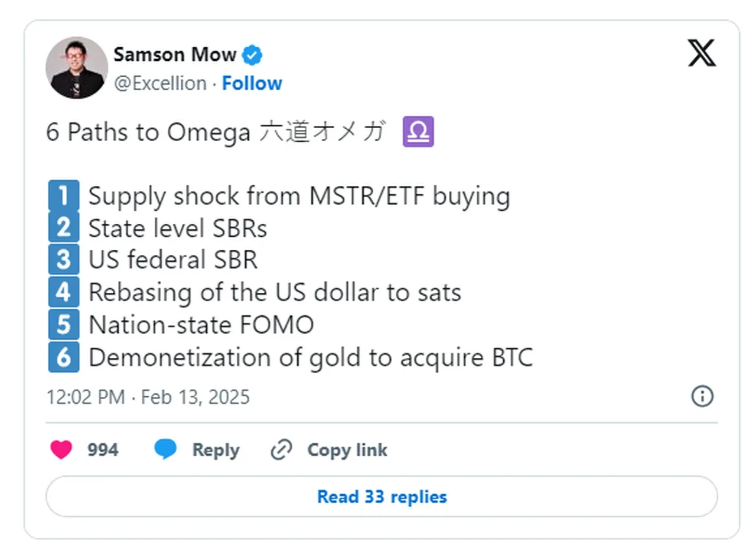Click the 994 likes count
The height and width of the screenshot is (555, 756).
click(103, 450)
